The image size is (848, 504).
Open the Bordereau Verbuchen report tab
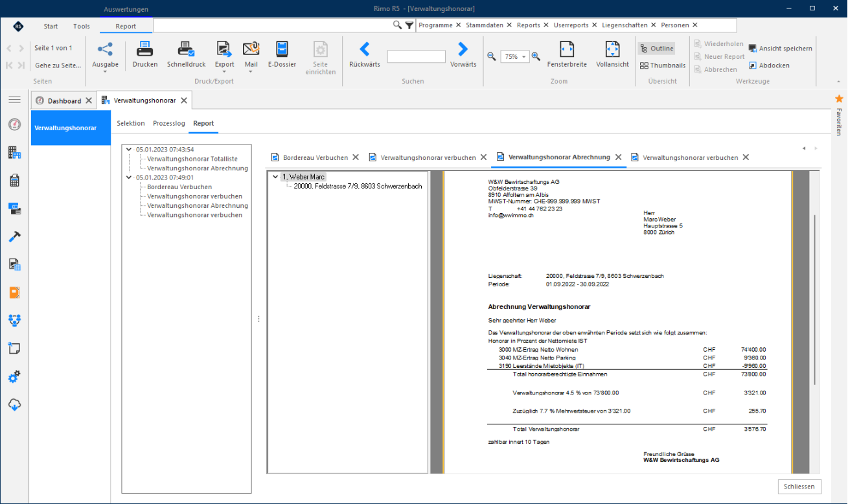[x=315, y=157]
